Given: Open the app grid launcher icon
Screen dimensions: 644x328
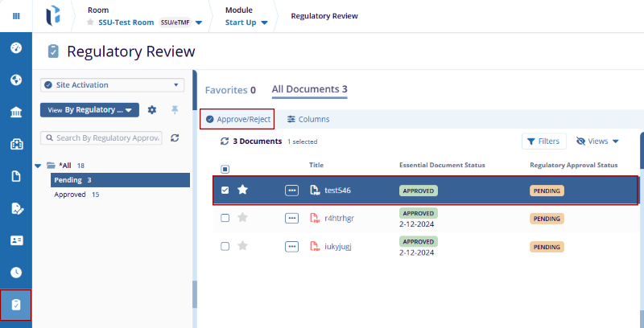Looking at the screenshot, I should coord(16,16).
